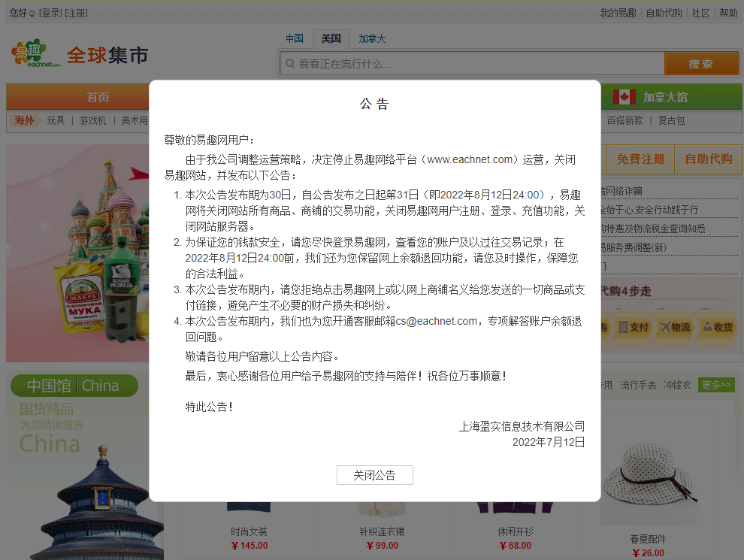This screenshot has width=744, height=560.
Task: Click the 收货 step icon
Action: point(718,327)
